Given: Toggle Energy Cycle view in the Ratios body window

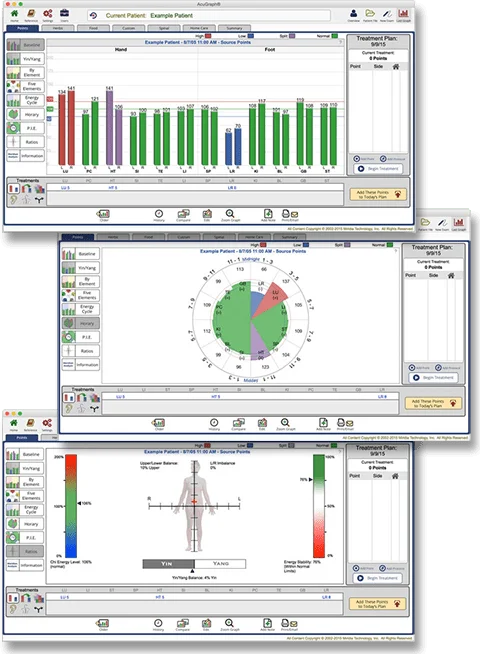Looking at the screenshot, I should pyautogui.click(x=25, y=510).
